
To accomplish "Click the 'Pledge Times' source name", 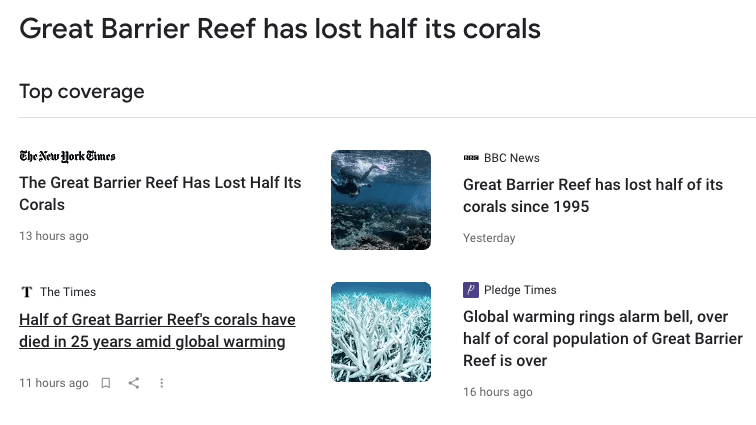I will (520, 290).
